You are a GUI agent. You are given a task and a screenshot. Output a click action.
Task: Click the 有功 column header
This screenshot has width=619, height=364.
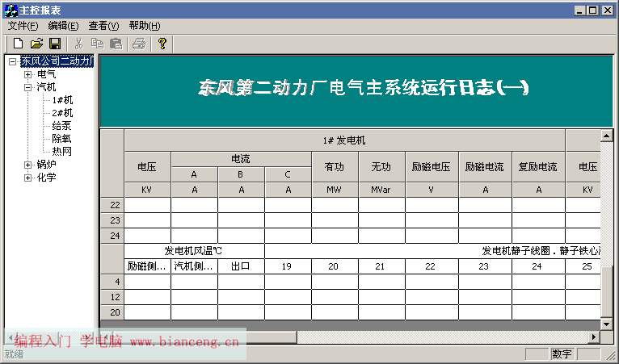(x=335, y=167)
